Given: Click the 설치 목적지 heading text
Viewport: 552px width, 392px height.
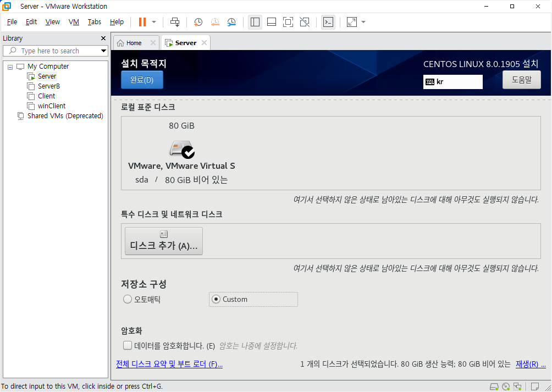Looking at the screenshot, I should coord(143,64).
